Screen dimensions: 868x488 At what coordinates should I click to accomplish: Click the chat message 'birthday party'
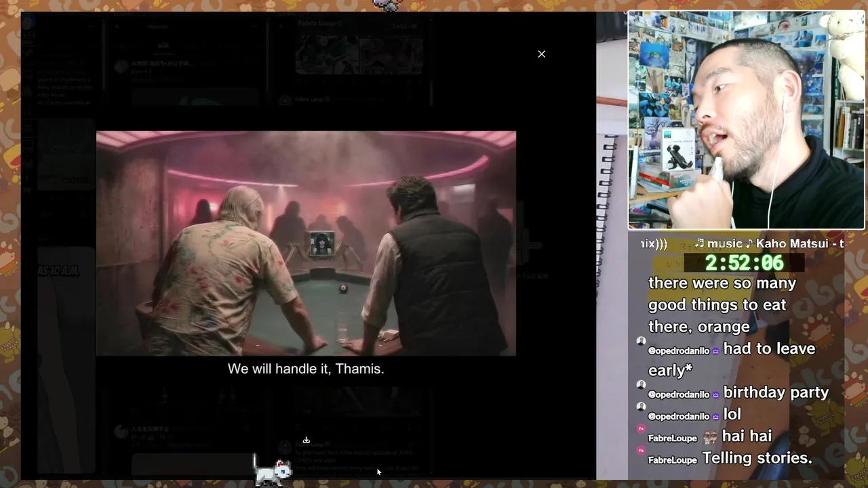[776, 392]
